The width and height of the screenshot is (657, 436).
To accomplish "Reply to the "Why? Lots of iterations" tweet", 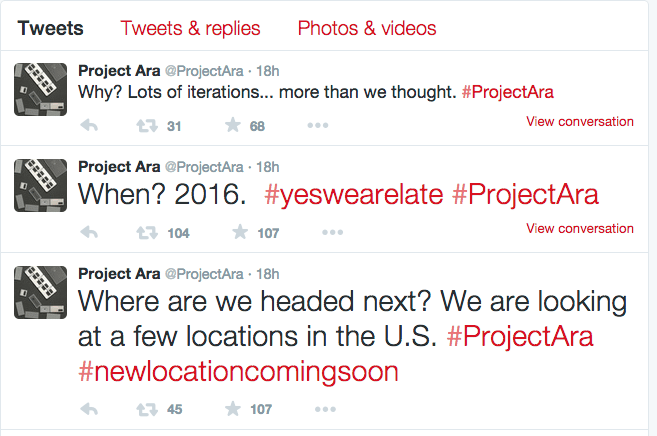I will coord(88,126).
